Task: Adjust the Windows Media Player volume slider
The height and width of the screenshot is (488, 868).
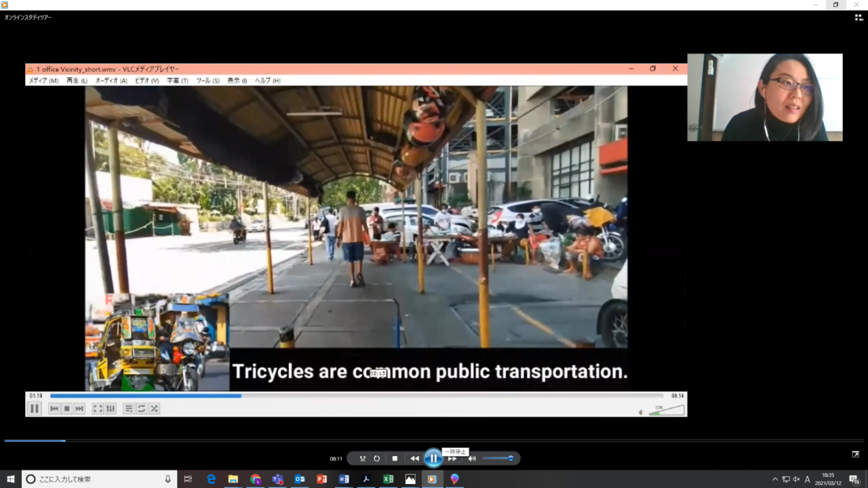Action: tap(498, 459)
